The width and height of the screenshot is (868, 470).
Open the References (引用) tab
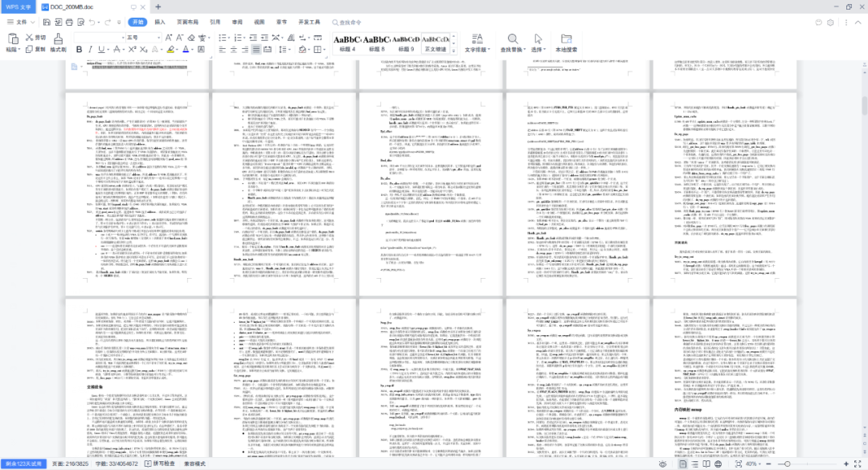[215, 22]
